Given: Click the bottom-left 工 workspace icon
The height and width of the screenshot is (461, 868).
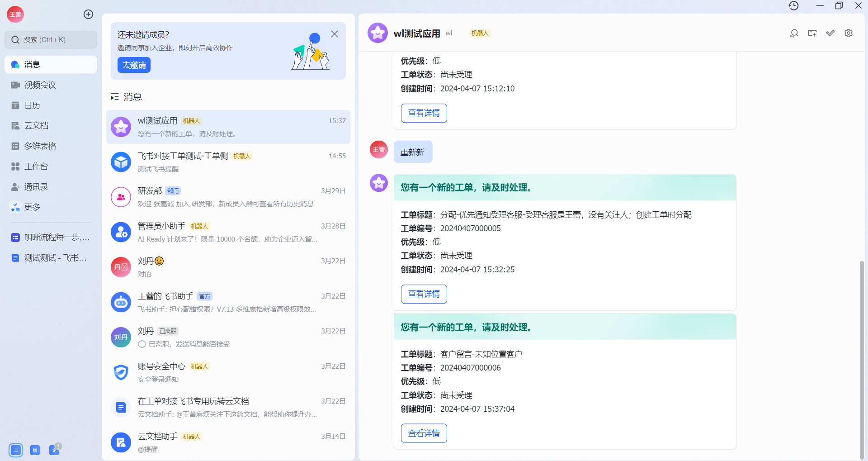Looking at the screenshot, I should point(16,450).
